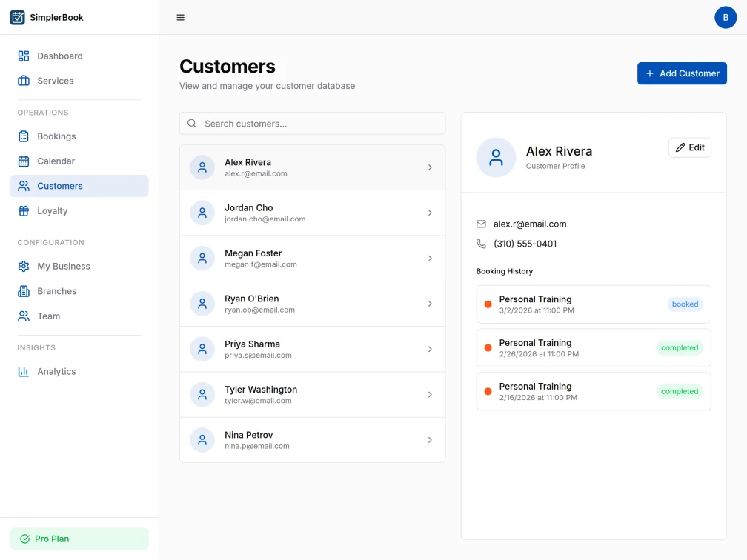Click the Calendar icon in sidebar

(x=24, y=161)
